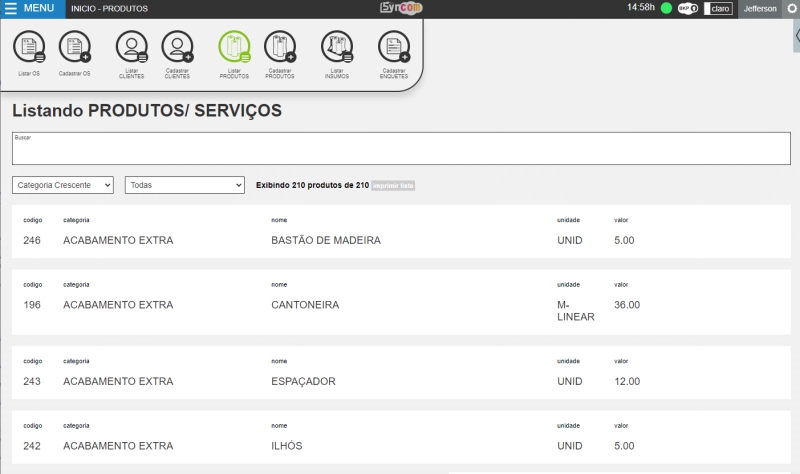This screenshot has width=800, height=474.
Task: Click product code 196
Action: point(32,305)
